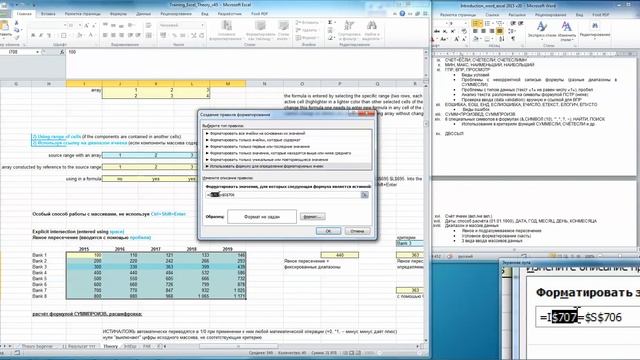Toggle Superscript in Word font group
This screenshot has width=640, height=360.
coord(453,31)
